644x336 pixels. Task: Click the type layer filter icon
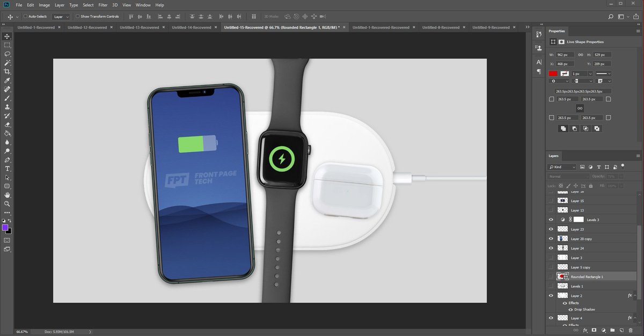[x=599, y=167]
